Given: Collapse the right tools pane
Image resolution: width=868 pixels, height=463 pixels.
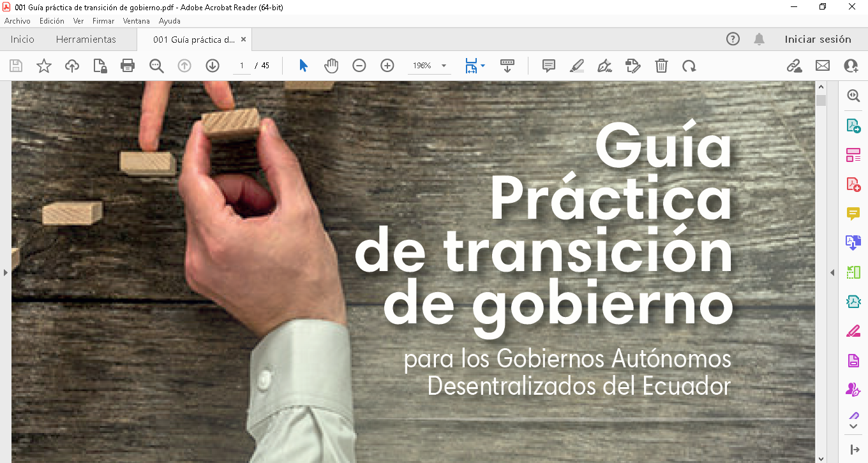Looking at the screenshot, I should click(x=832, y=272).
